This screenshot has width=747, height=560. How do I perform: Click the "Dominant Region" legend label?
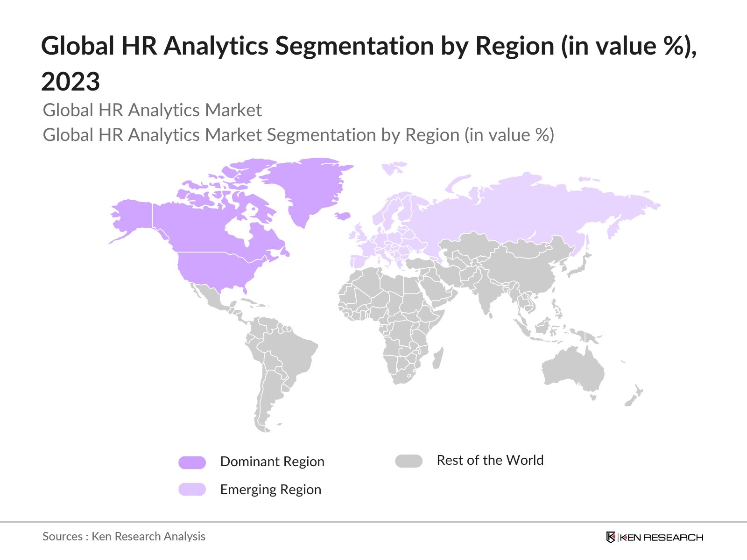coord(272,462)
